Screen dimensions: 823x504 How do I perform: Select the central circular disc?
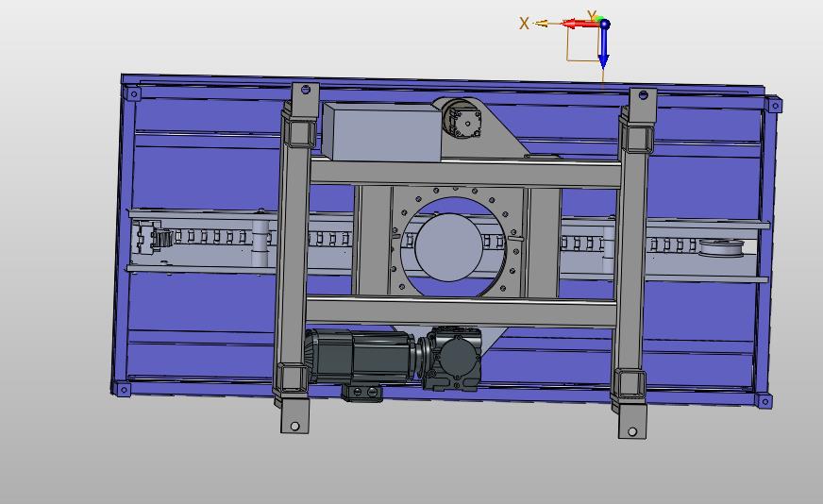point(448,246)
